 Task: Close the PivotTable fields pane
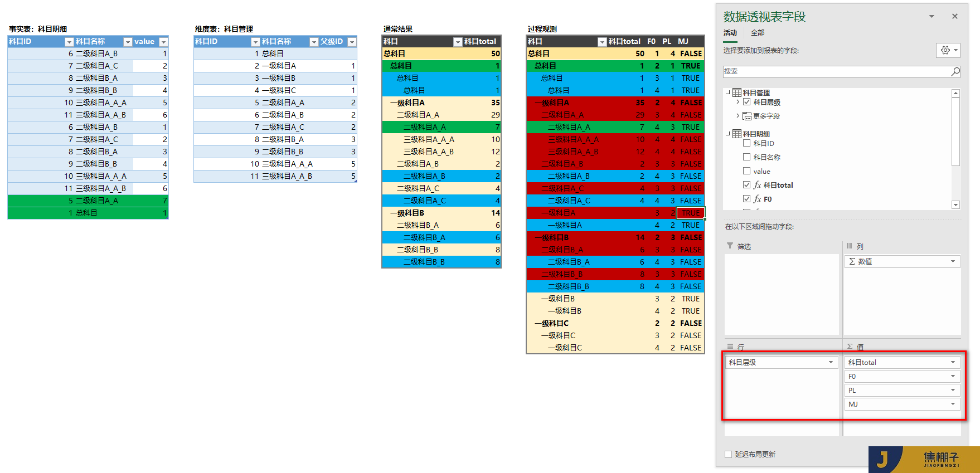(955, 16)
